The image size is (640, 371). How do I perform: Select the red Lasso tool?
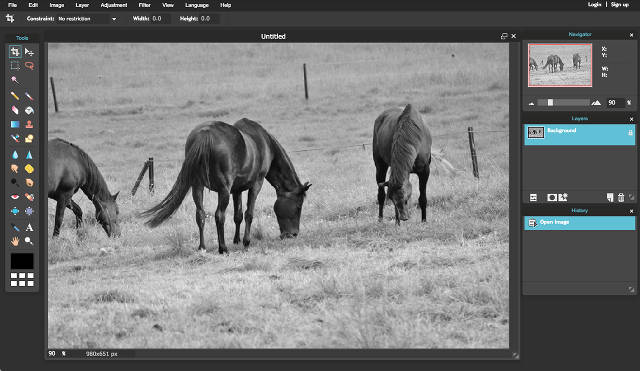29,66
